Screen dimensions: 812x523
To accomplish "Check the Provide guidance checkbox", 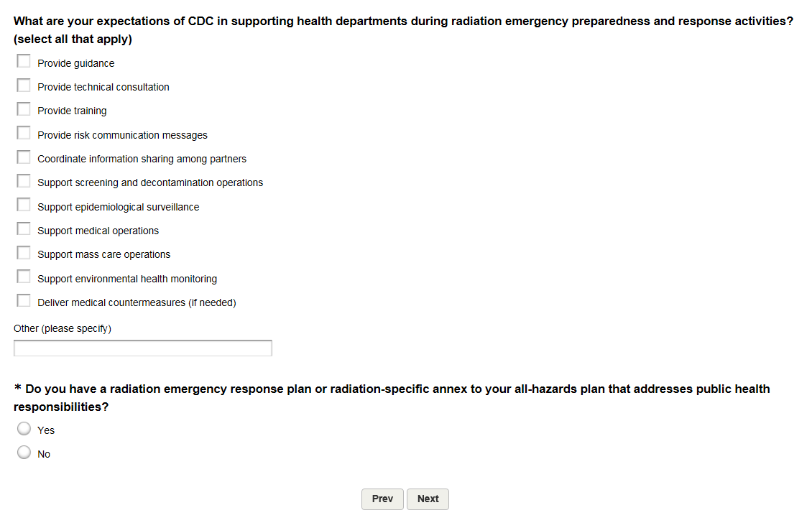I will tap(24, 63).
